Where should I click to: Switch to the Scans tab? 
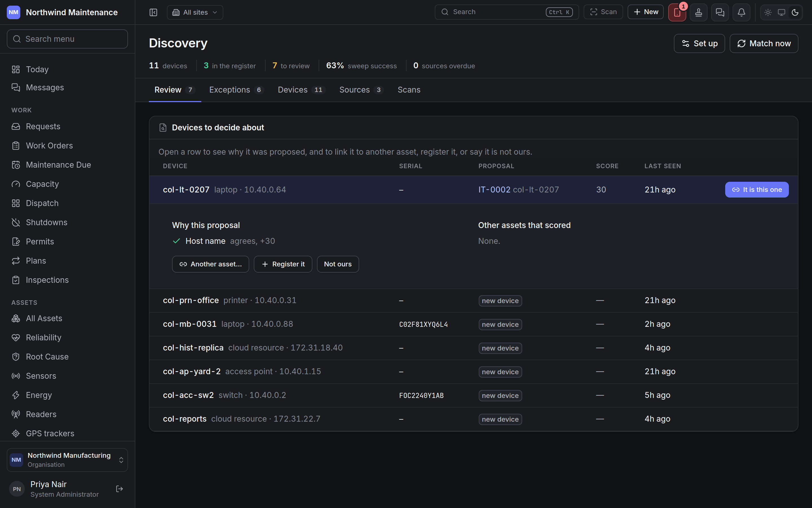pyautogui.click(x=409, y=90)
